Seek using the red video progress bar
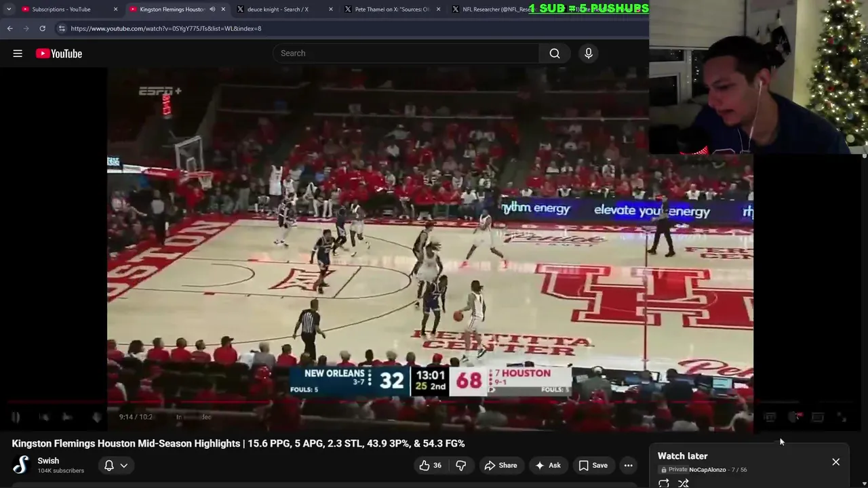Image resolution: width=868 pixels, height=488 pixels. [430, 402]
